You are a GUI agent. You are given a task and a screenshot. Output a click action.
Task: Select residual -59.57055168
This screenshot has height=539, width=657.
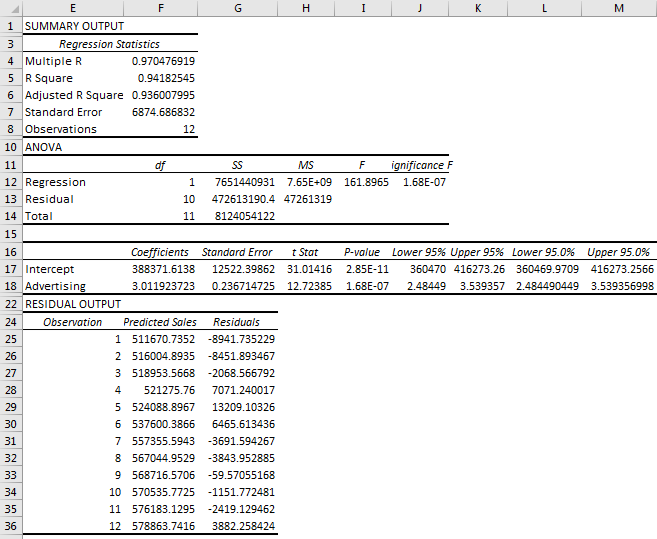(x=241, y=475)
